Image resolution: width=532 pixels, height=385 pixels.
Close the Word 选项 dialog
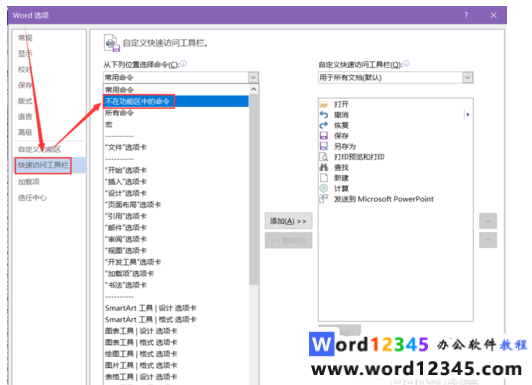(493, 15)
